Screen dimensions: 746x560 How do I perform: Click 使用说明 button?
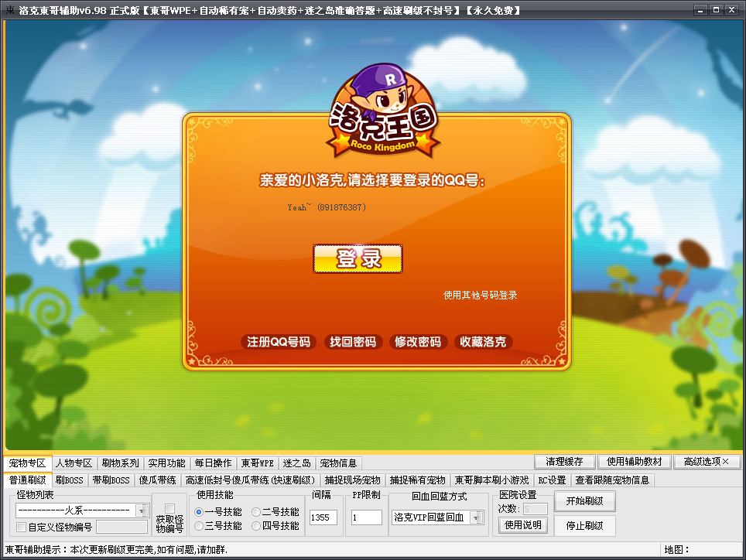pos(523,525)
